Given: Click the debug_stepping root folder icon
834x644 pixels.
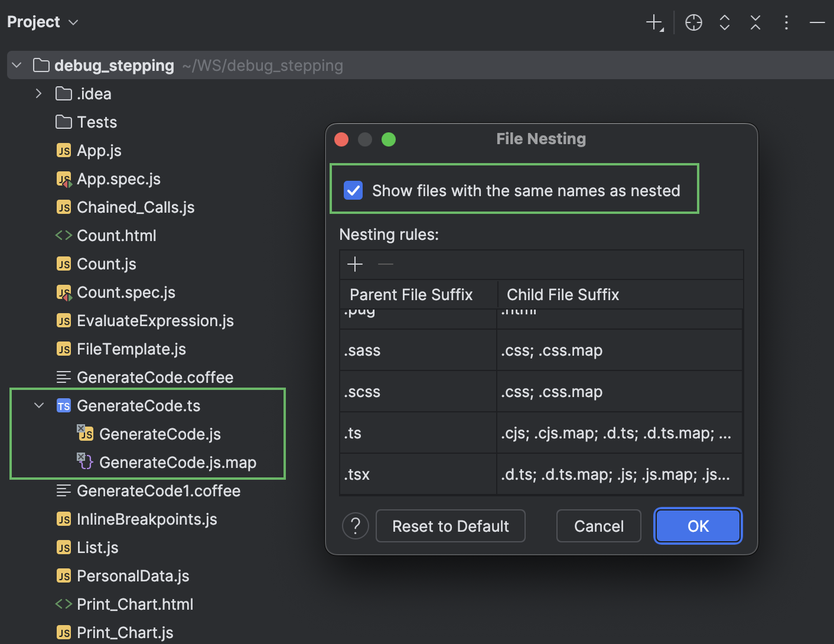Looking at the screenshot, I should click(x=41, y=65).
